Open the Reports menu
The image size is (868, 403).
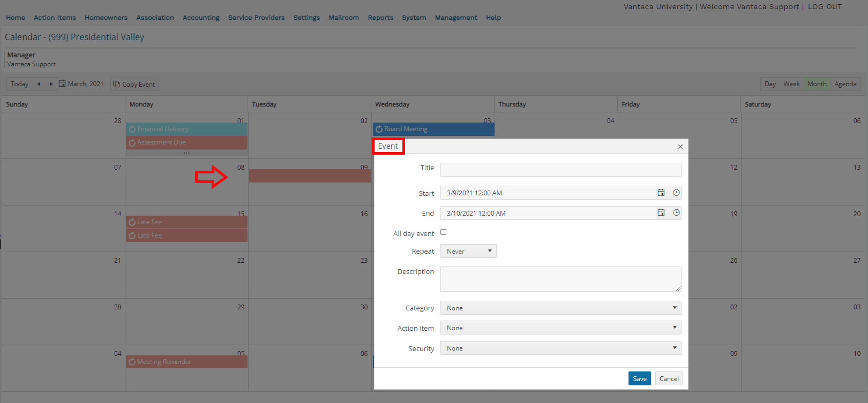(x=380, y=18)
